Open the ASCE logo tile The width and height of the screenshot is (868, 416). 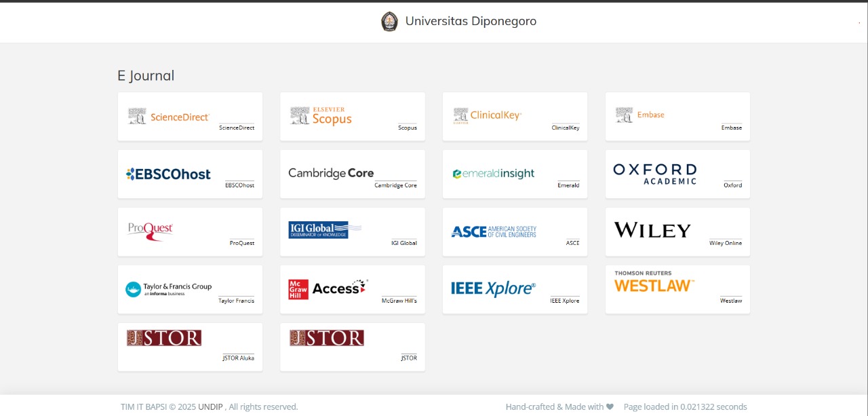(494, 231)
